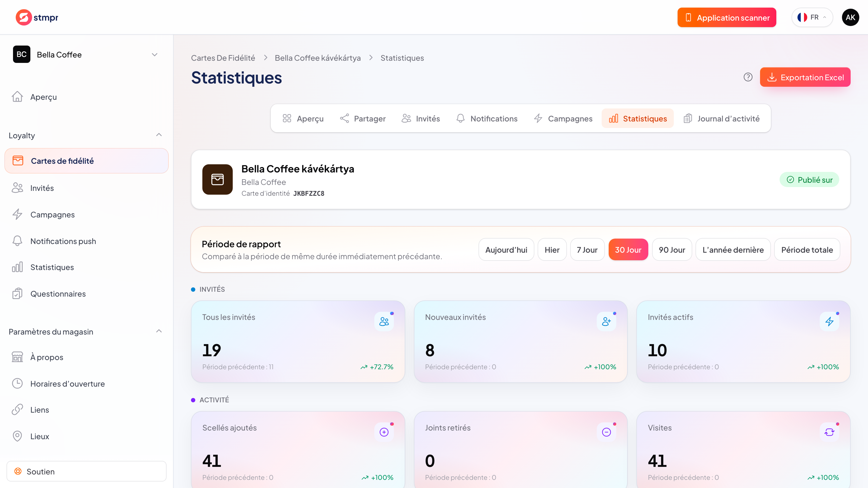Image resolution: width=868 pixels, height=488 pixels.
Task: Click the Soutien lifebuoy icon
Action: [18, 471]
